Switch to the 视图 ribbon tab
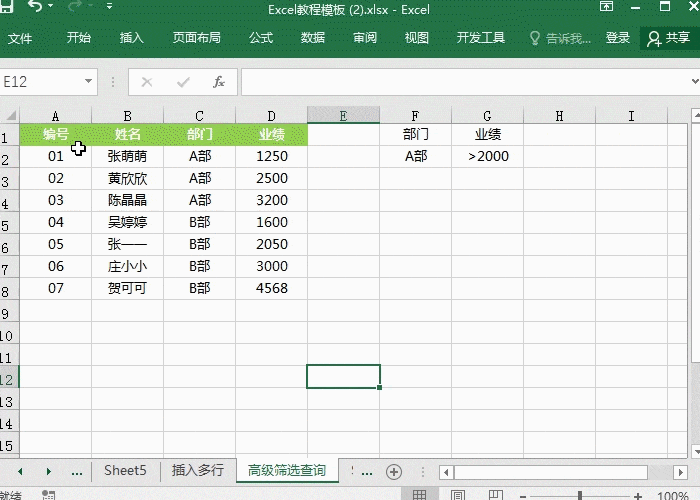Image resolution: width=700 pixels, height=500 pixels. point(417,38)
